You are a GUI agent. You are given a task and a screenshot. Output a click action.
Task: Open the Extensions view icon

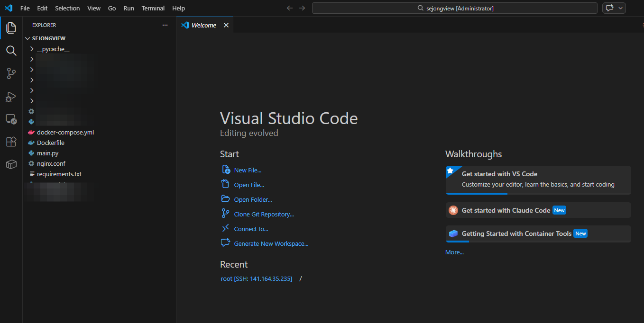click(x=11, y=142)
